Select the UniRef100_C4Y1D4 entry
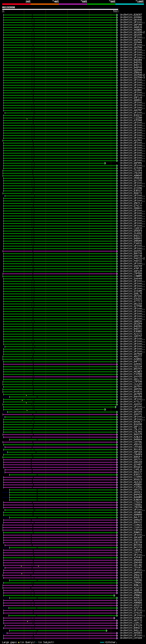This screenshot has width=146, height=644. [131, 638]
